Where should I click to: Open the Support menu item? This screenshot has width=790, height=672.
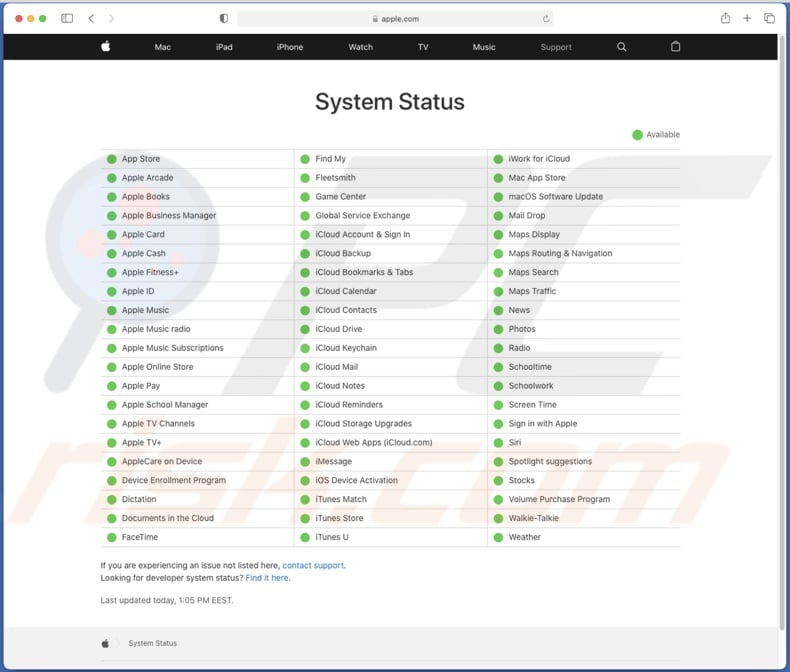tap(556, 47)
